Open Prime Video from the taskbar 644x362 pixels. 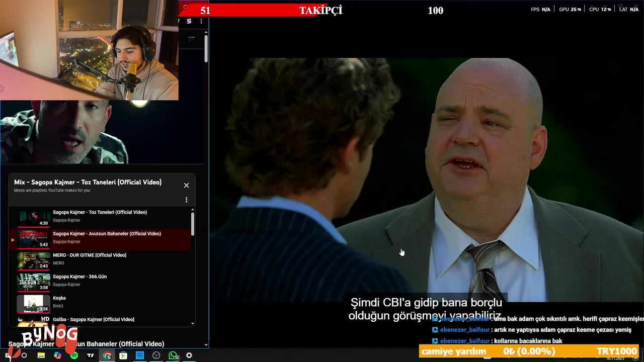pos(140,355)
